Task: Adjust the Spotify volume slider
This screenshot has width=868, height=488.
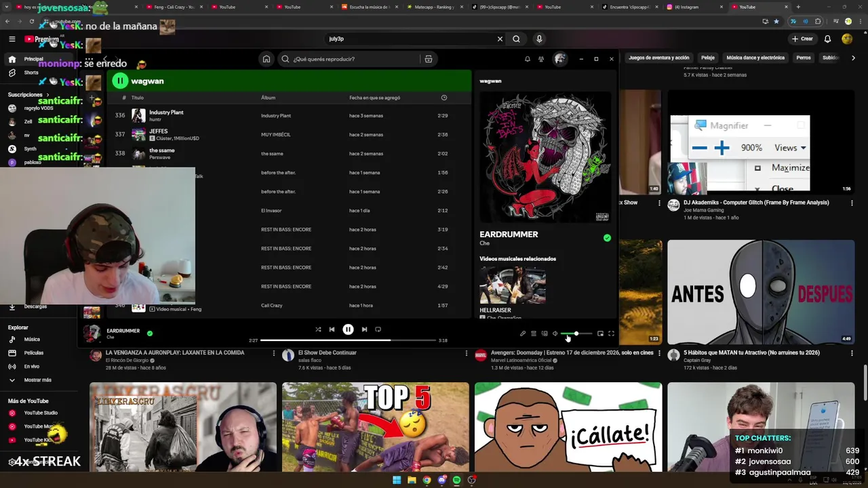Action: (x=576, y=333)
